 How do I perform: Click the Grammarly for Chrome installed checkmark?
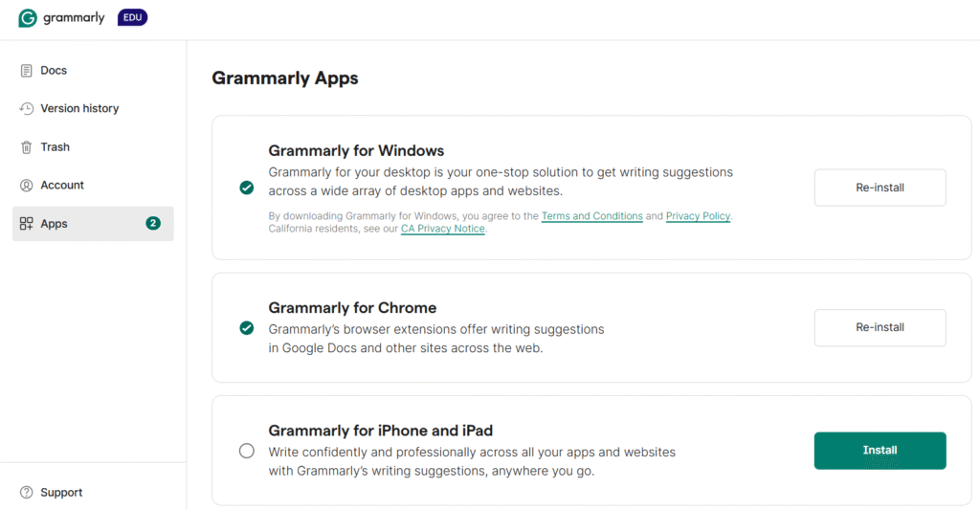[247, 328]
